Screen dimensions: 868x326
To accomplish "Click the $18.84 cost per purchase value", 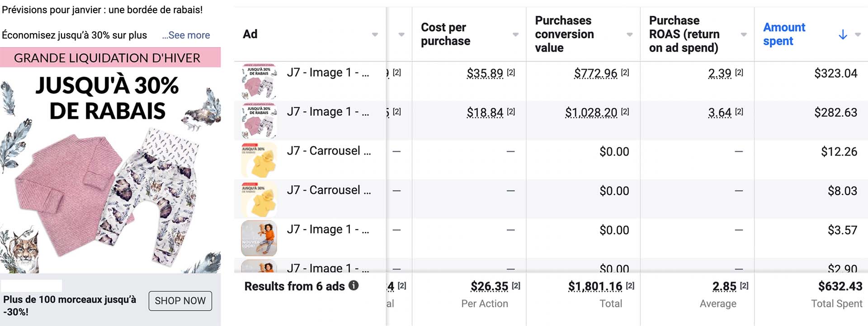I will tap(485, 112).
